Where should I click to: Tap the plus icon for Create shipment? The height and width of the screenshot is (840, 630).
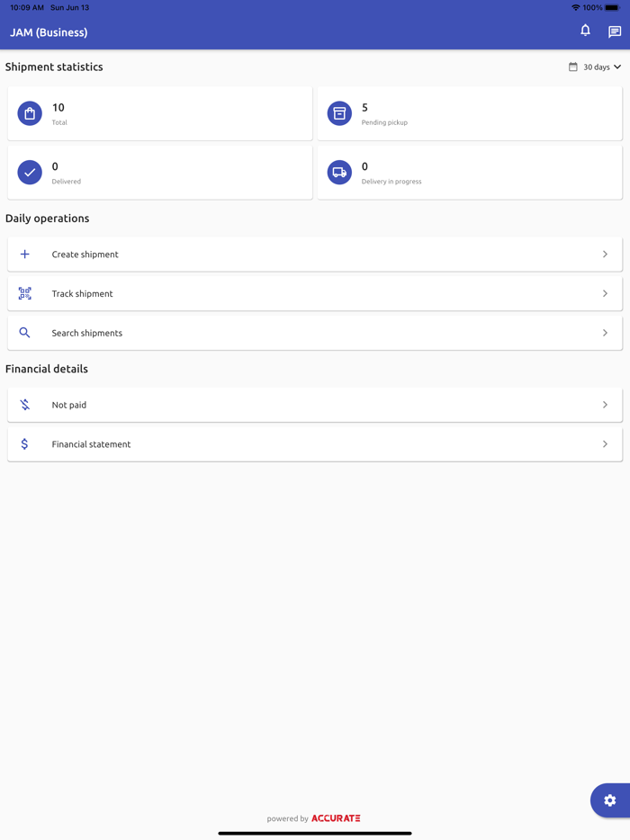point(25,255)
